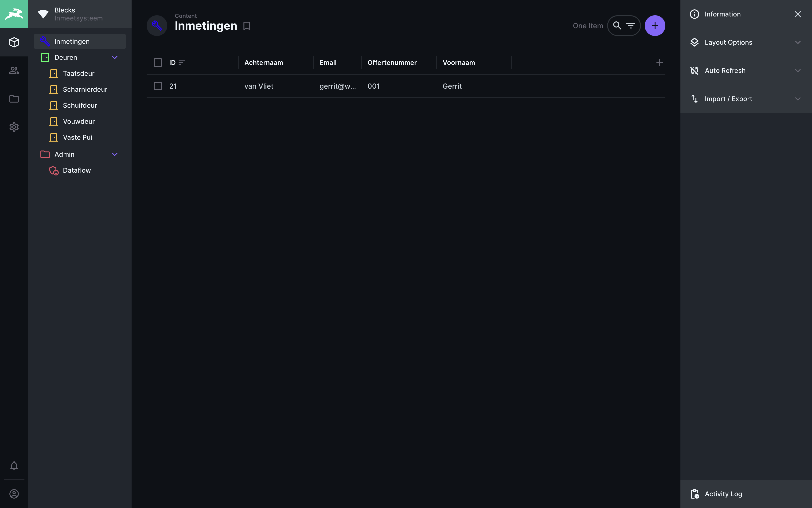The width and height of the screenshot is (812, 508).
Task: Click the Activity Log clipboard icon
Action: (695, 494)
